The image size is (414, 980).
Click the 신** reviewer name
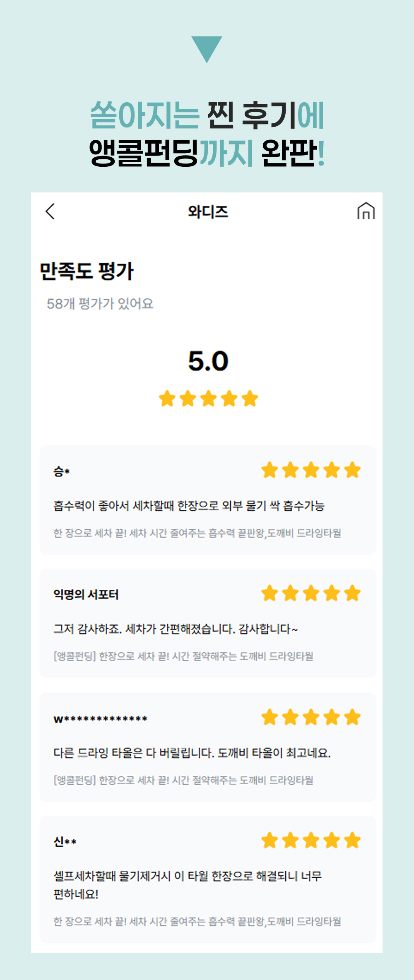pyautogui.click(x=65, y=842)
